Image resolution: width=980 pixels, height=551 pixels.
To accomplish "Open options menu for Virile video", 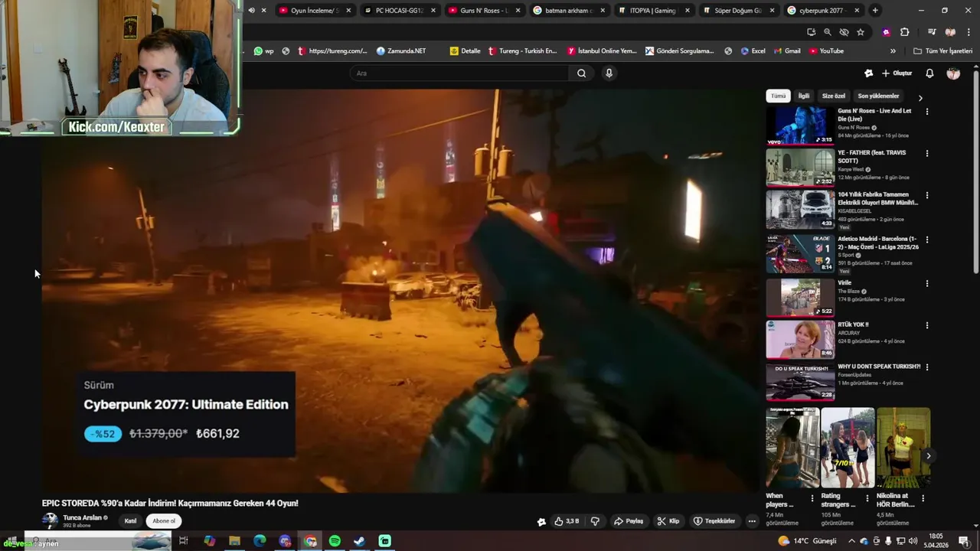I will [927, 283].
